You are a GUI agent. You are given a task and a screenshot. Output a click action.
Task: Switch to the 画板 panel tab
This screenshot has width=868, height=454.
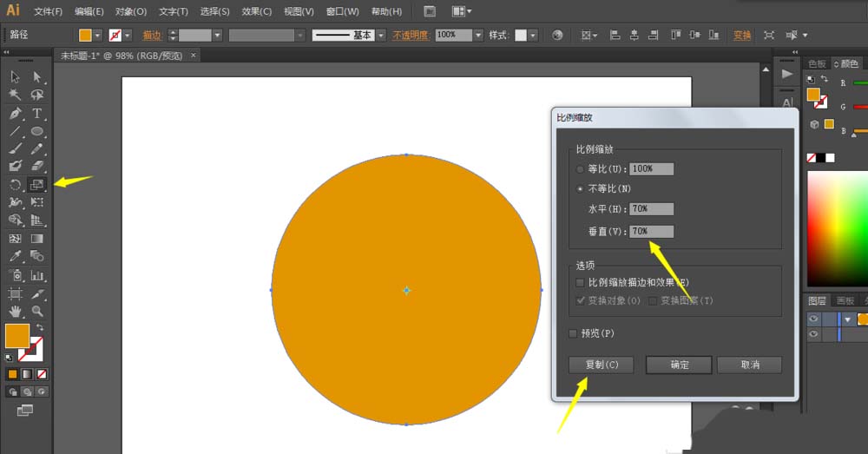tap(845, 300)
